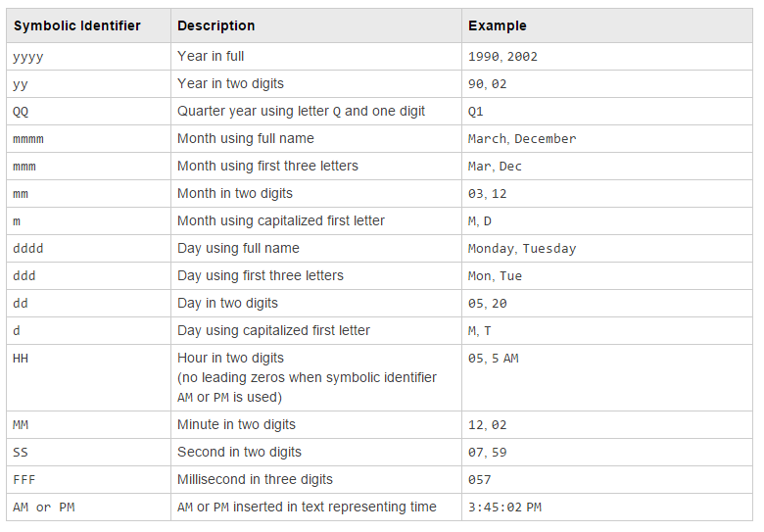This screenshot has height=532, width=764.
Task: Select the FFF identifier cell
Action: tap(24, 480)
